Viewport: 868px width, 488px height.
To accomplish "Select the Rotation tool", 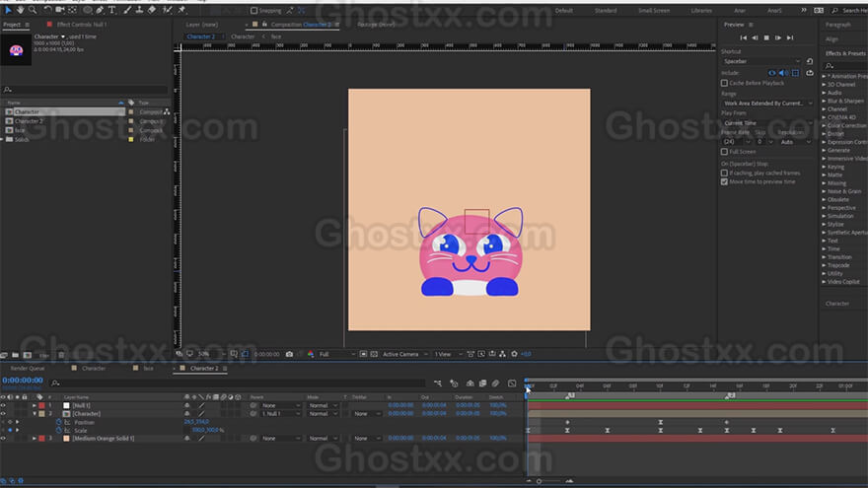I will [47, 10].
